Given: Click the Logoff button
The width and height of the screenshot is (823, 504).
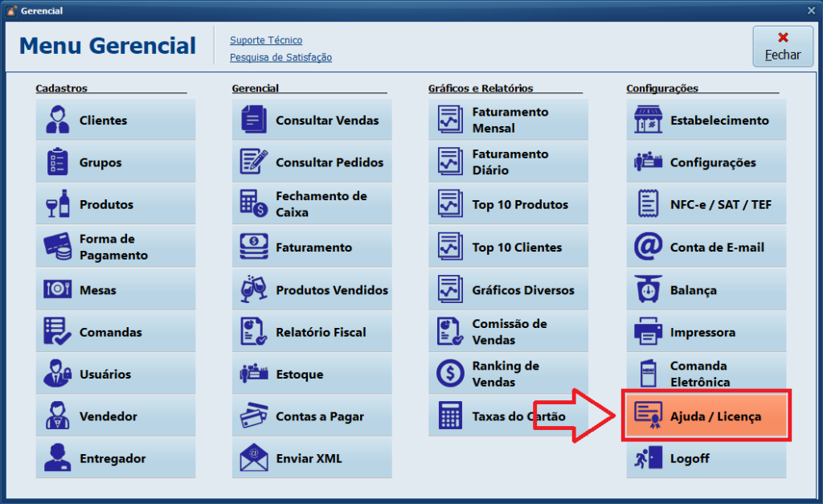Looking at the screenshot, I should (x=706, y=458).
